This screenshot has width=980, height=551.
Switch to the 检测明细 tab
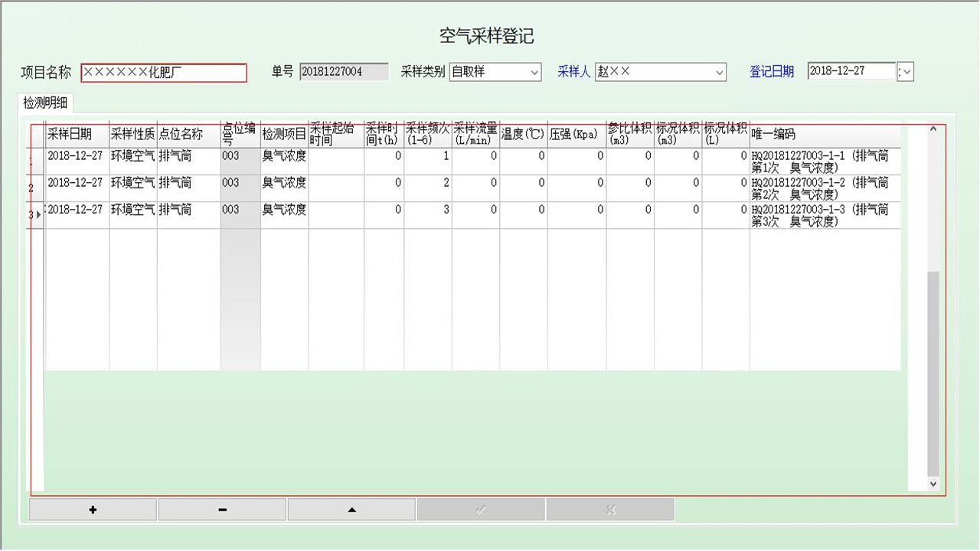click(44, 103)
